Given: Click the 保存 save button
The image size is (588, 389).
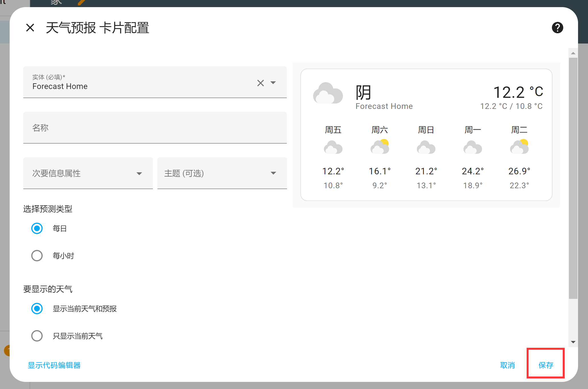Looking at the screenshot, I should [546, 365].
